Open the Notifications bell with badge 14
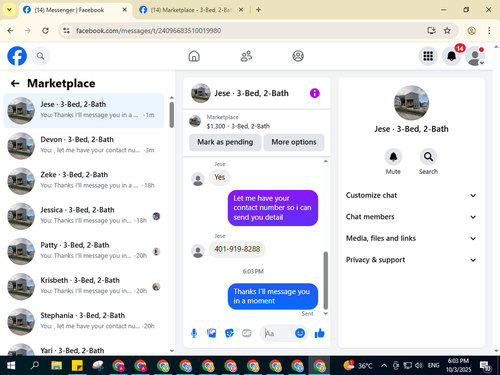The width and height of the screenshot is (500, 375). pos(451,56)
